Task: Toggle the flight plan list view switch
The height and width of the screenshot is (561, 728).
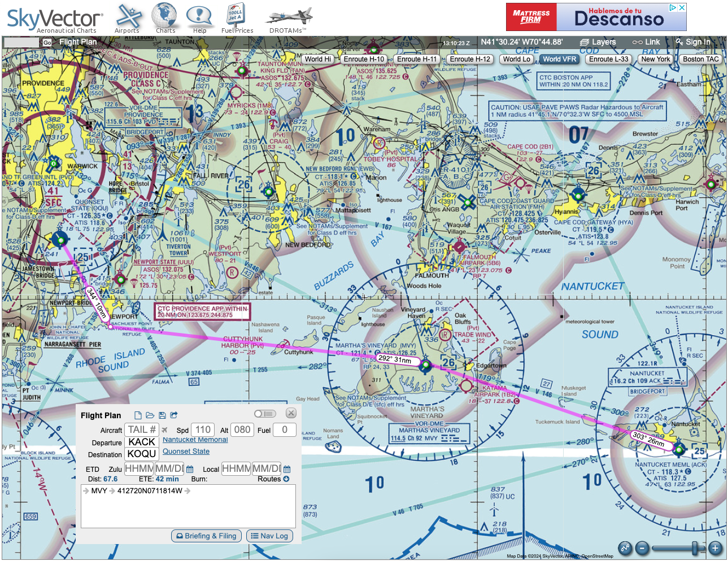Action: pos(264,414)
